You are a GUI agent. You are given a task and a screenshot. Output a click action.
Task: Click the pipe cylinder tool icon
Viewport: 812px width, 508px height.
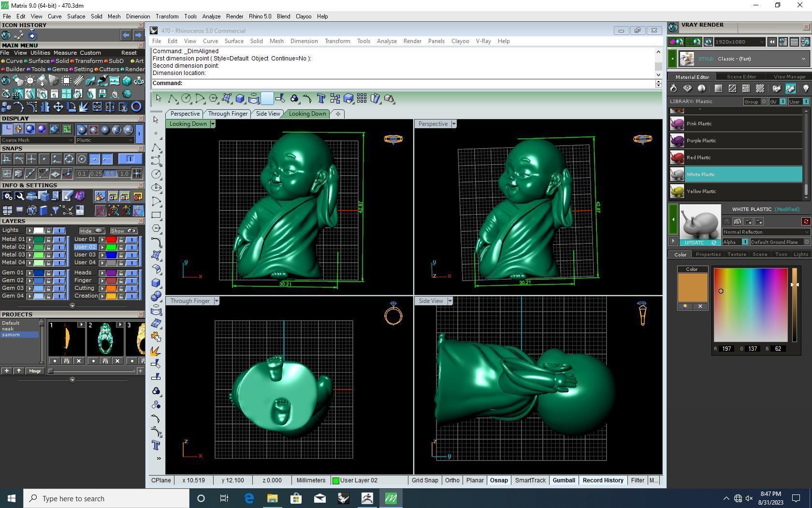click(x=253, y=99)
